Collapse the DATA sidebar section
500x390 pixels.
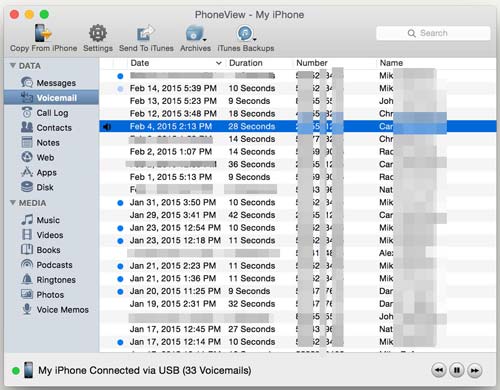(13, 65)
